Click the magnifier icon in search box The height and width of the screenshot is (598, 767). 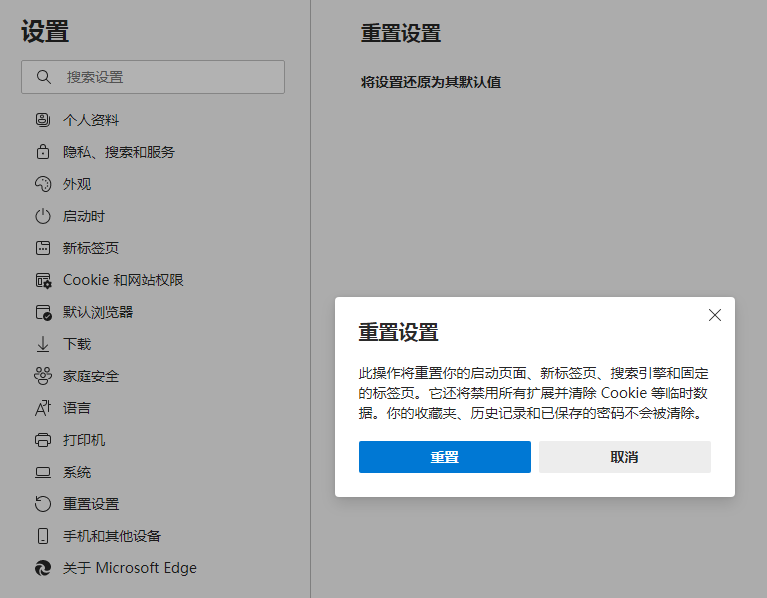(x=43, y=77)
